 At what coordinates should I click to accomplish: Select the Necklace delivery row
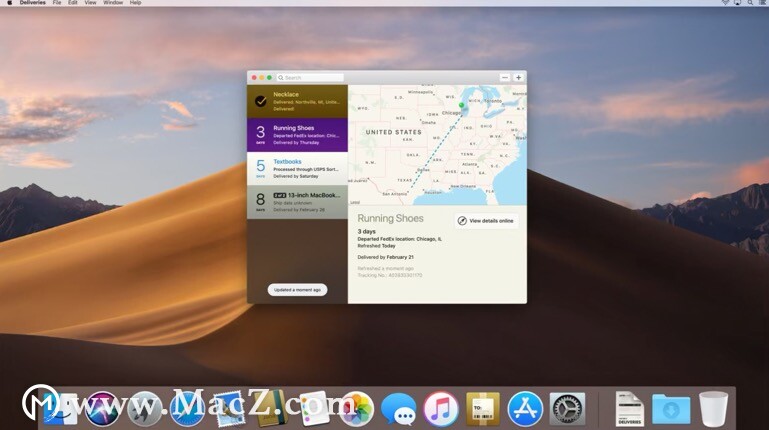(297, 101)
